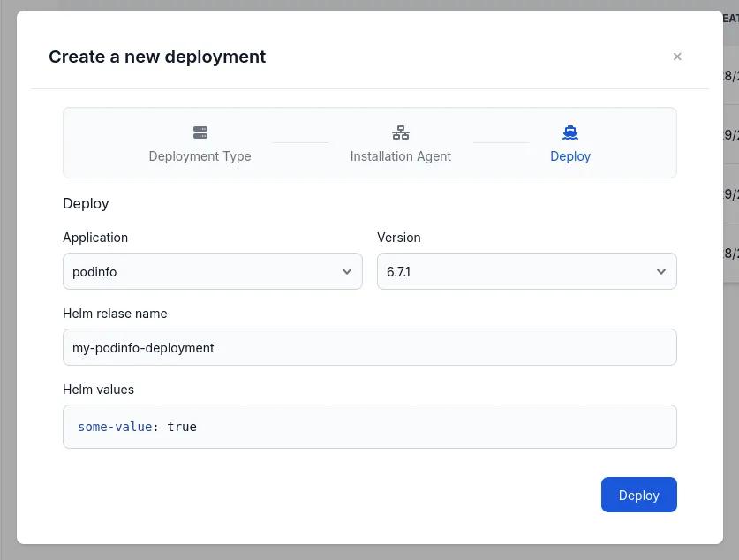739x560 pixels.
Task: Go to the Deployment Type step label
Action: tap(200, 156)
